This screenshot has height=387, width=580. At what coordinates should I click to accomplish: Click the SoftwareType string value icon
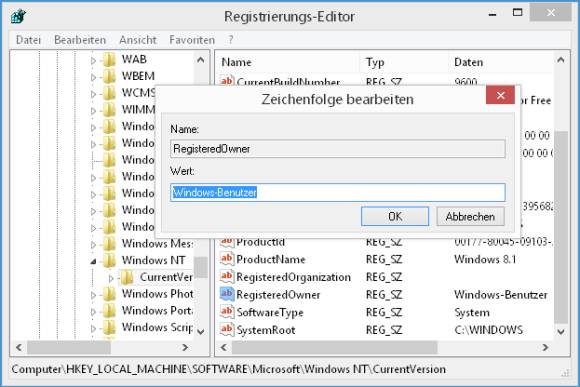point(227,312)
